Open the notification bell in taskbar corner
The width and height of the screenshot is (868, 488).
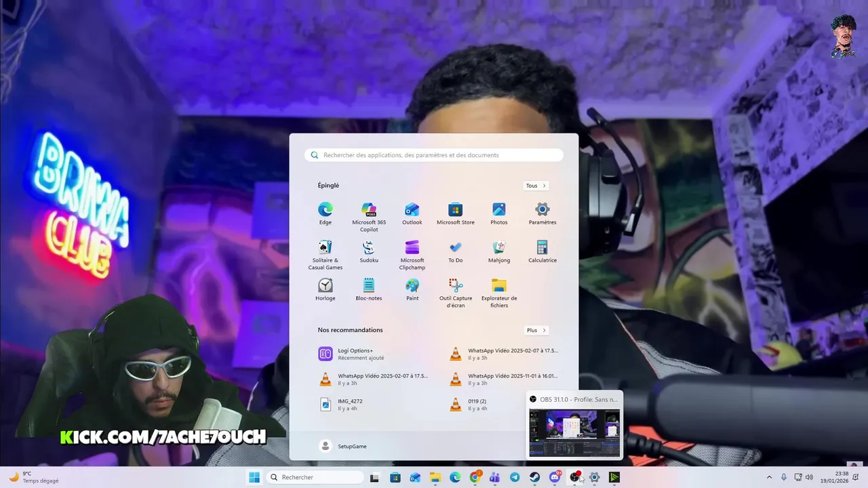856,477
